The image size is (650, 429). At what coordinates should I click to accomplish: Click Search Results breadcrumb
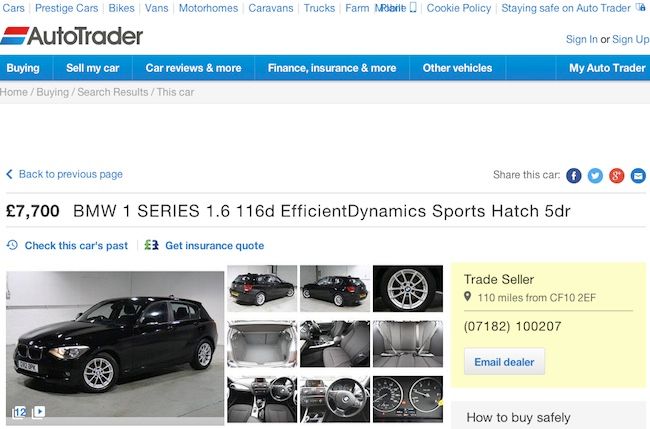point(113,92)
